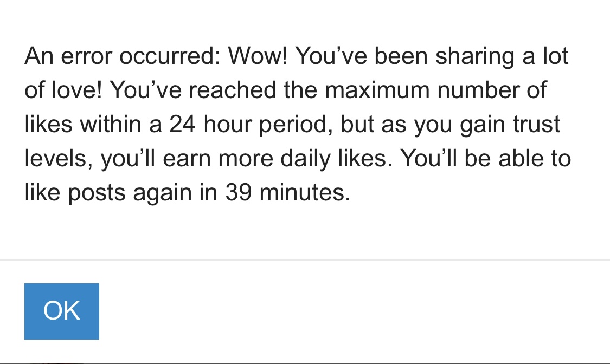The image size is (610, 364).
Task: Click the text "39 minutes."
Action: click(288, 193)
